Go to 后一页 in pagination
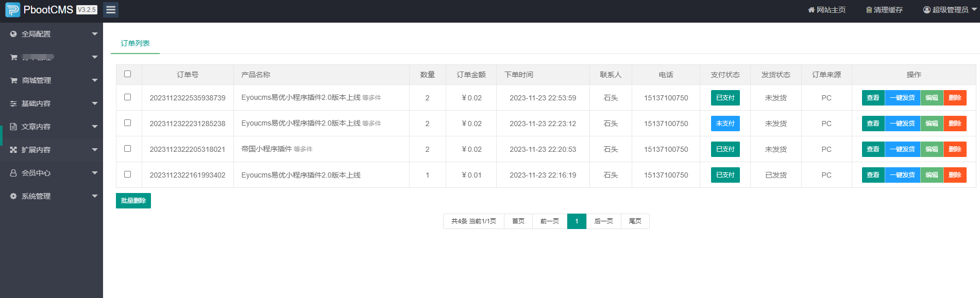The image size is (980, 298). click(x=603, y=221)
